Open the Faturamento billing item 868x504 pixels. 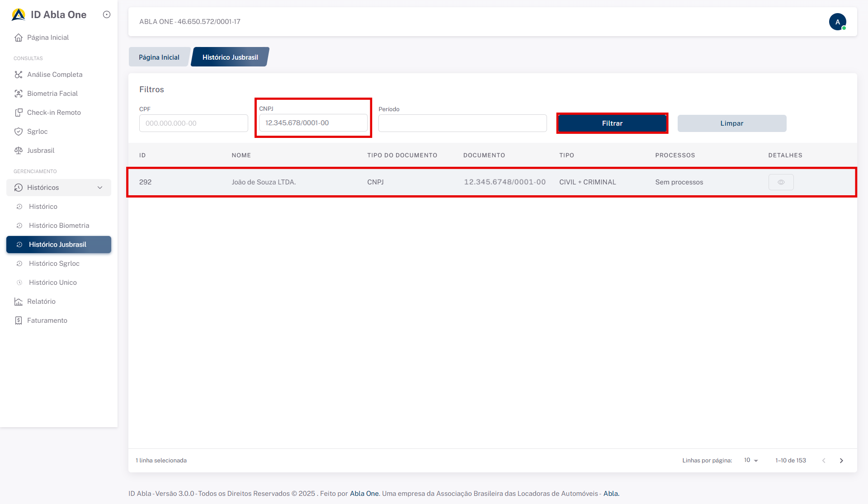tap(47, 320)
